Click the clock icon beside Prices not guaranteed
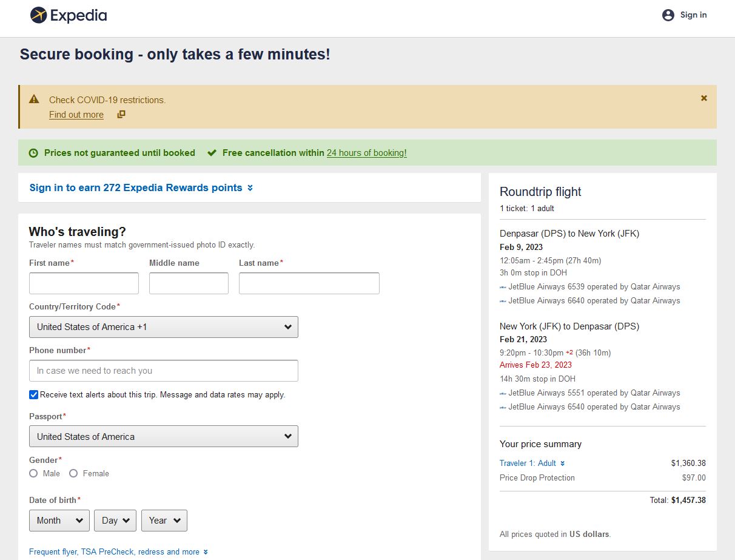 (x=34, y=153)
